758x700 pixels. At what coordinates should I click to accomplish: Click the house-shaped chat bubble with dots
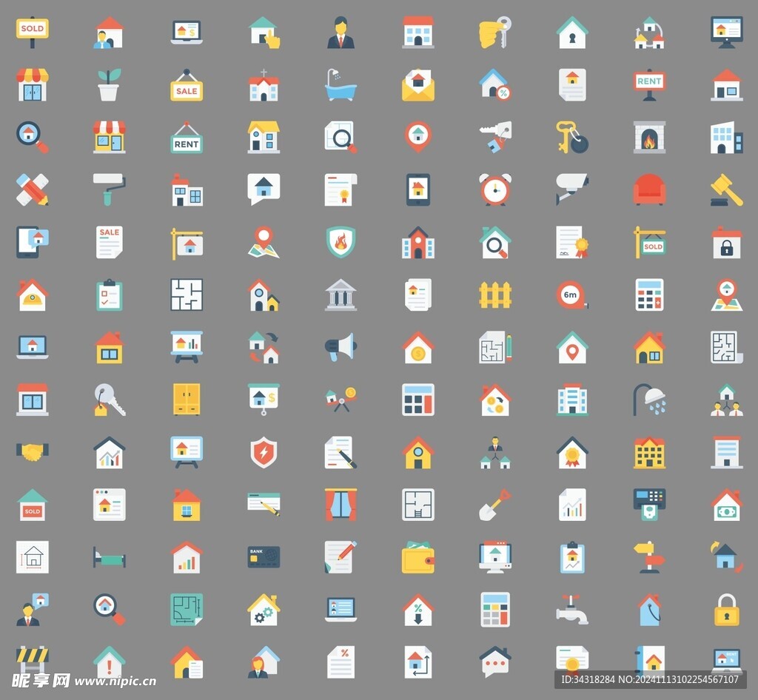pos(495,662)
